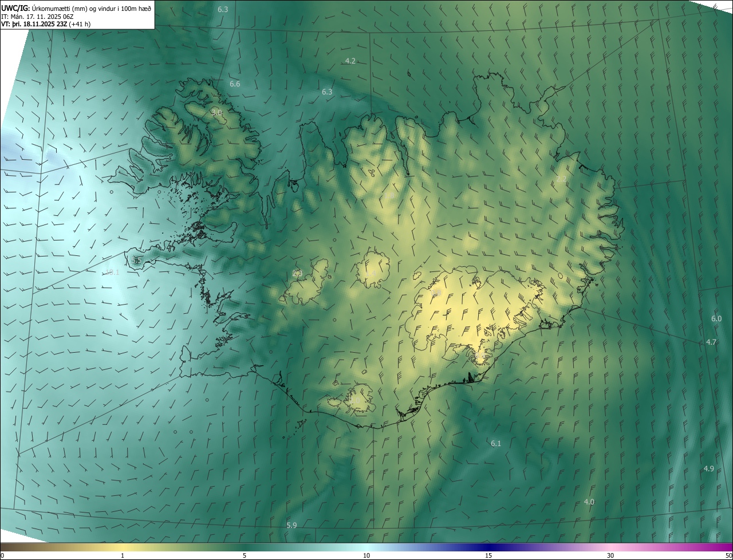This screenshot has height=560, width=733.
Task: Click the 6.3 value just right of 6.6
Action: [x=327, y=92]
